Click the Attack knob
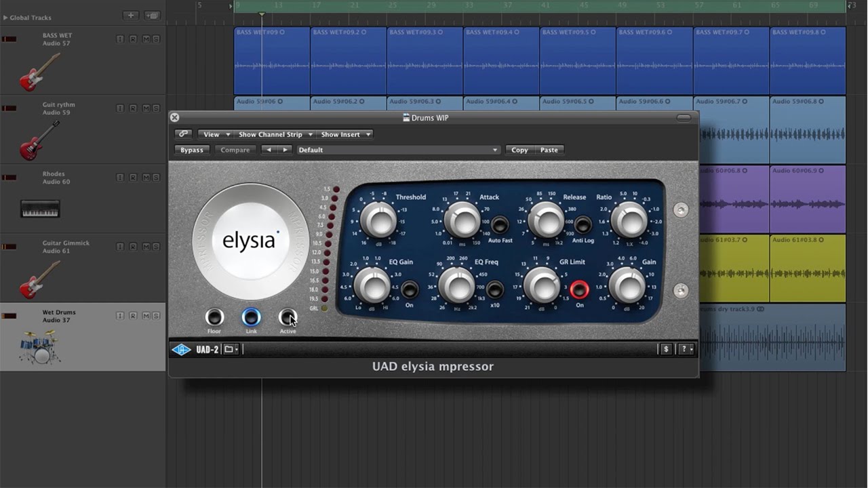The height and width of the screenshot is (488, 868). point(462,220)
